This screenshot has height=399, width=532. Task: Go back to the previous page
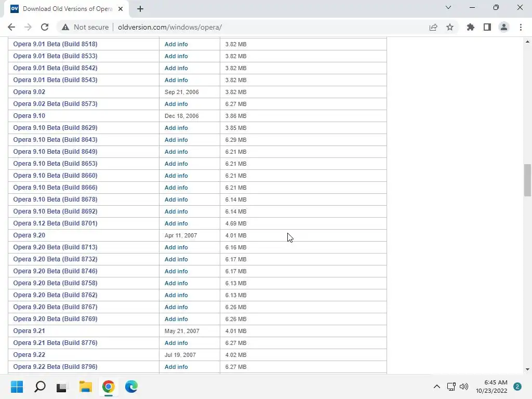tap(11, 27)
